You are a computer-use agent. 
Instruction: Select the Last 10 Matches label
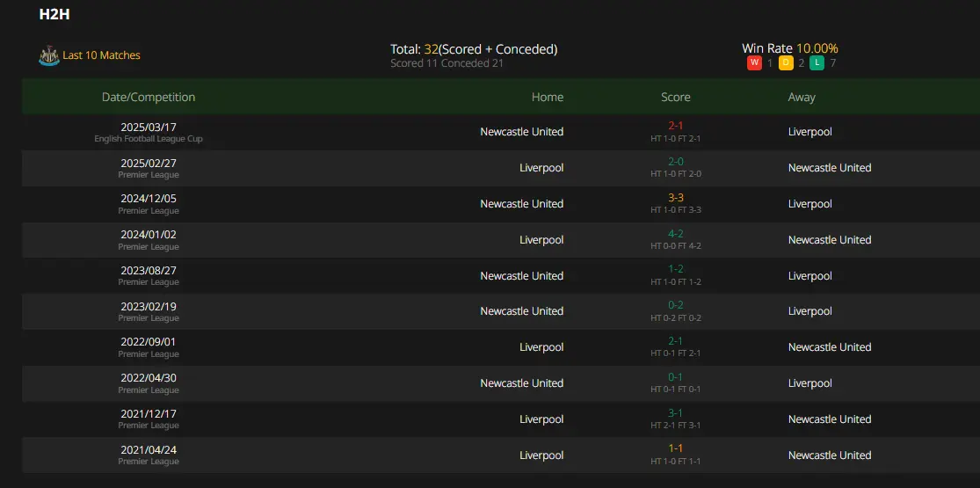point(101,55)
